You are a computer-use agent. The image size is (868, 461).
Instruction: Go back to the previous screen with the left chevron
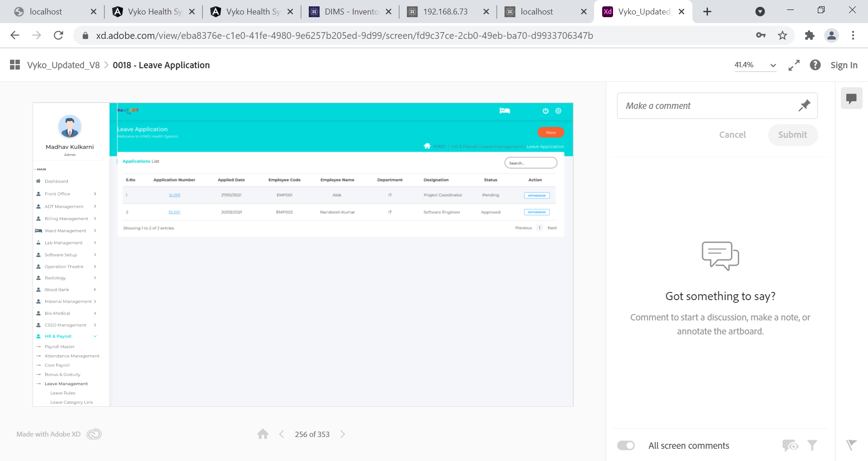[x=282, y=434]
